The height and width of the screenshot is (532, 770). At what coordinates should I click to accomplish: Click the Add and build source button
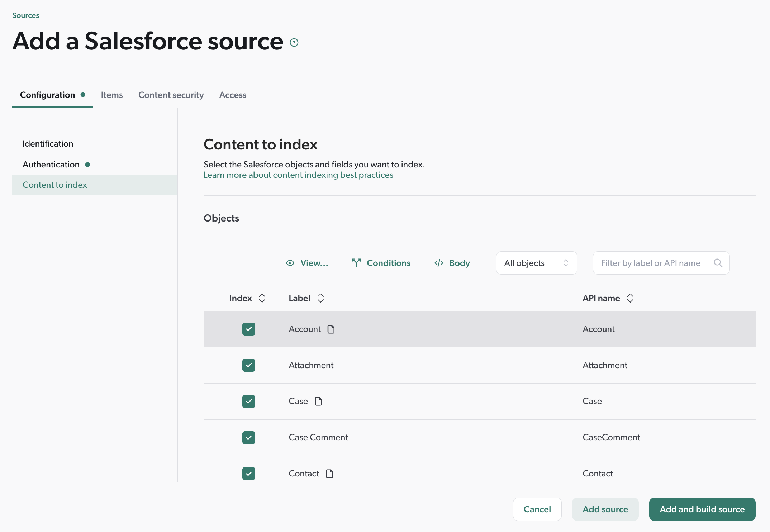point(702,509)
